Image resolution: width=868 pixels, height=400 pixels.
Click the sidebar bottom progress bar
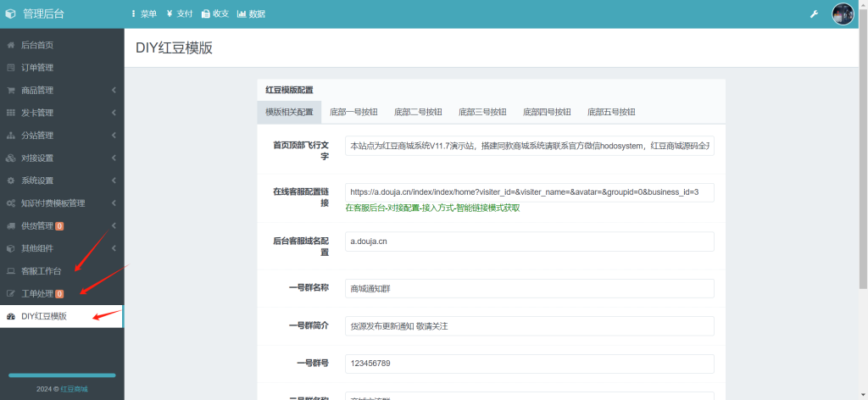tap(62, 375)
